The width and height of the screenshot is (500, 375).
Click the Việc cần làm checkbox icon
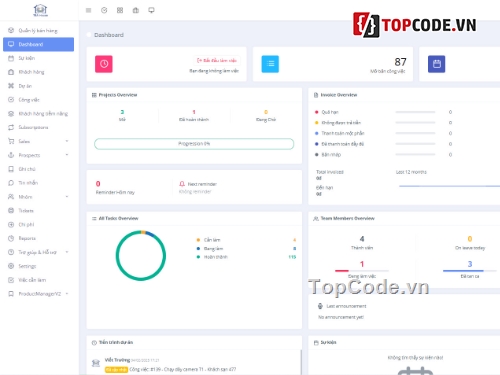[x=11, y=280]
